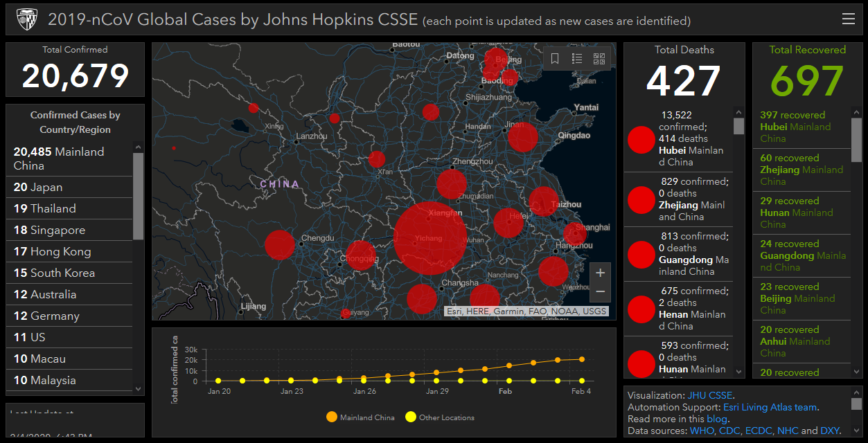Screen dimensions: 868x443
Task: Click the data sources panel scrollbar down arrow
Action: click(x=856, y=431)
